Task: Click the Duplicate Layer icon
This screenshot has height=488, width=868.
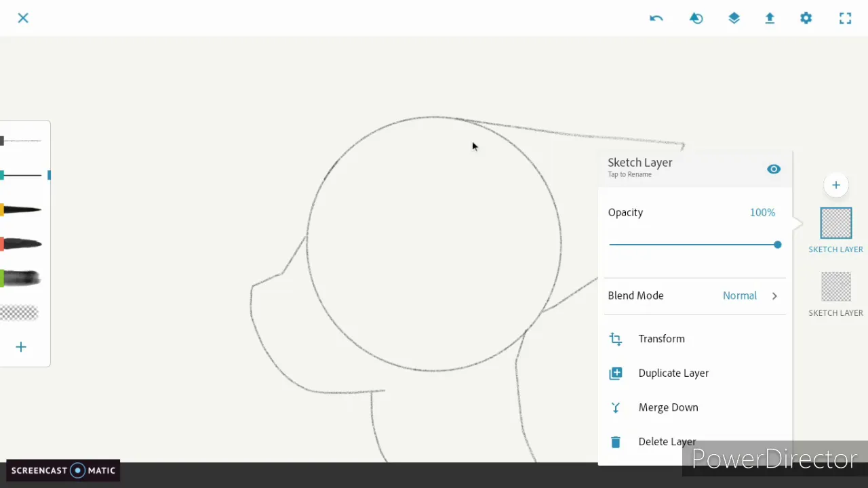Action: pyautogui.click(x=616, y=373)
